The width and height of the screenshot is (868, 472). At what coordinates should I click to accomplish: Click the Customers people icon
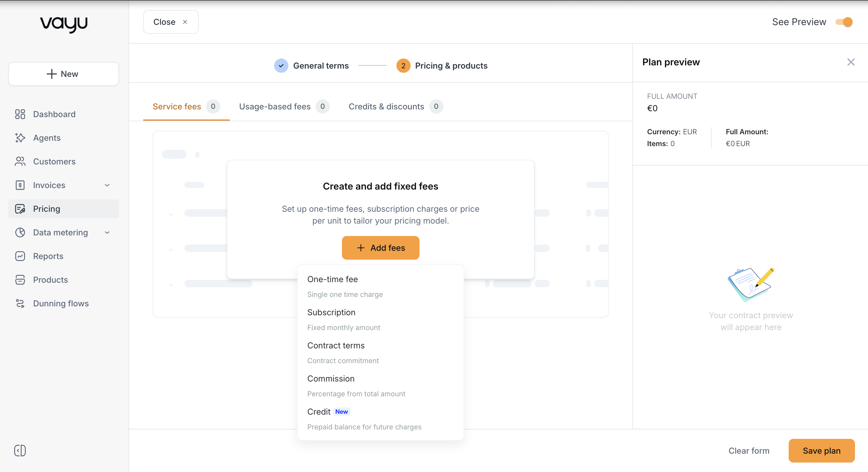20,161
